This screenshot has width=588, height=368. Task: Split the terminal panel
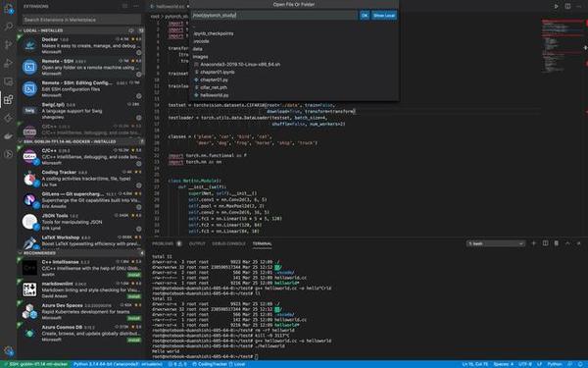pyautogui.click(x=545, y=243)
